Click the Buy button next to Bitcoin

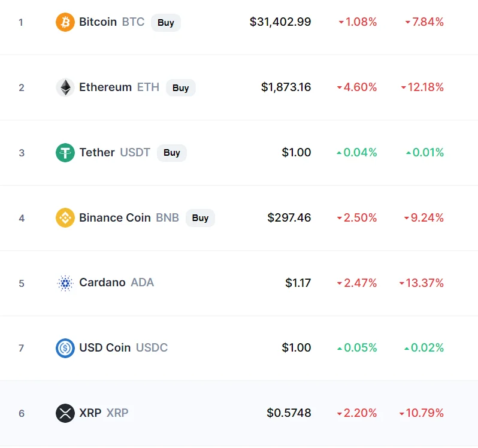click(x=166, y=23)
